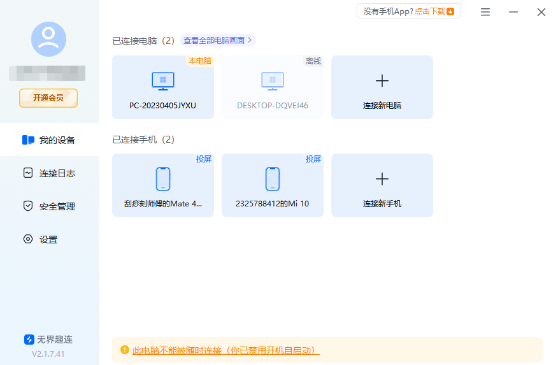Click the 开通会员 membership button
Viewport: 553px width, 365px height.
[x=48, y=98]
